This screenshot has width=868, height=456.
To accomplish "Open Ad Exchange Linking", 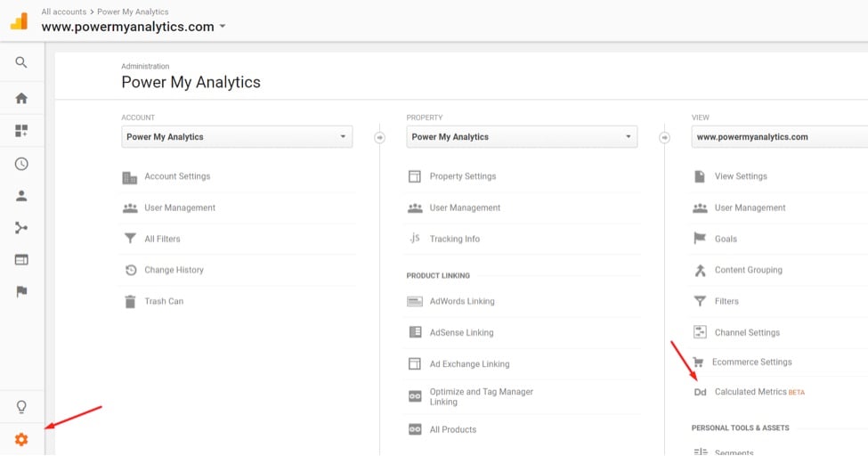I will [x=469, y=364].
